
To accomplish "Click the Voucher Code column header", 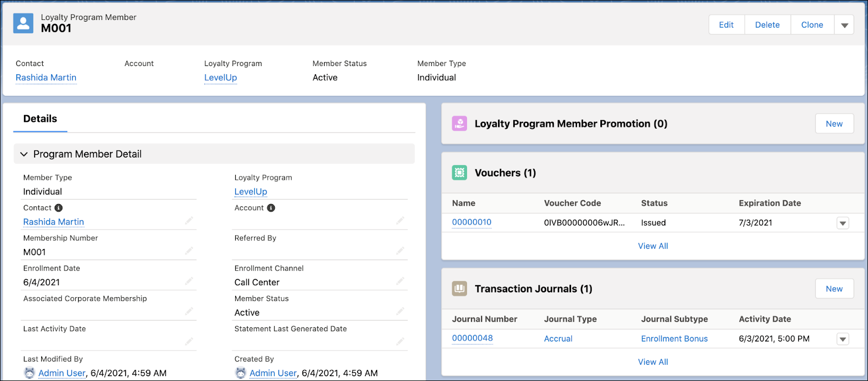I will click(x=572, y=203).
